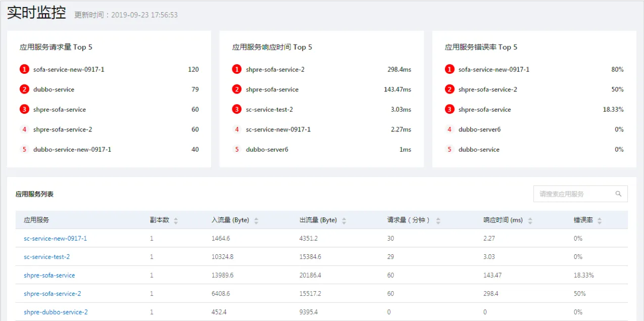Select rank 4 badge in 请求量 Top 5
Viewport: 644px width, 321px height.
pos(24,129)
